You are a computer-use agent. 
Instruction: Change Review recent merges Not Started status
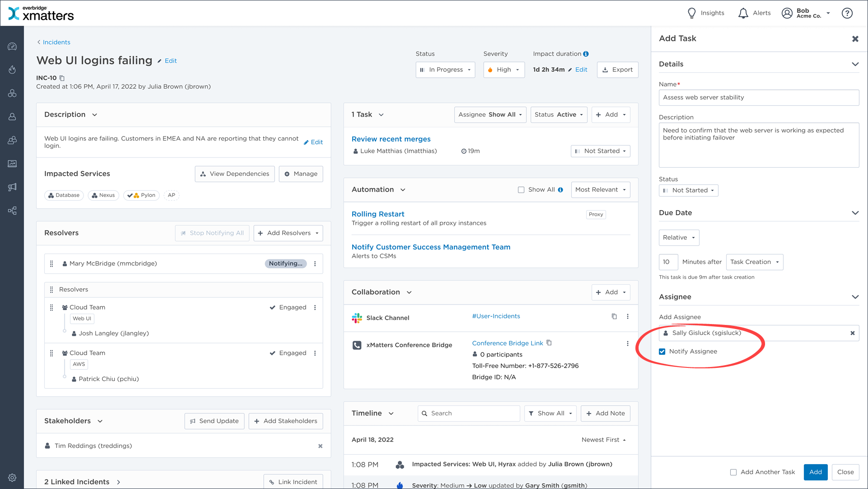601,151
